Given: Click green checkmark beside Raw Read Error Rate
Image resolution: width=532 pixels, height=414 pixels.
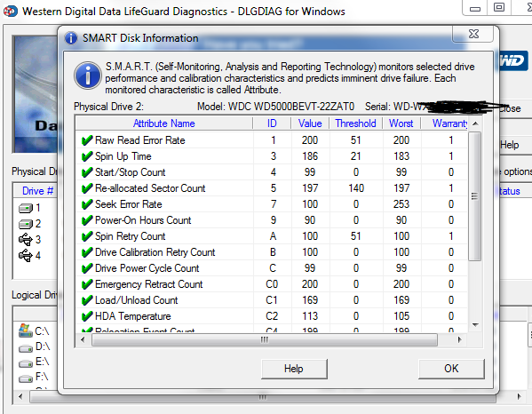Looking at the screenshot, I should click(87, 140).
